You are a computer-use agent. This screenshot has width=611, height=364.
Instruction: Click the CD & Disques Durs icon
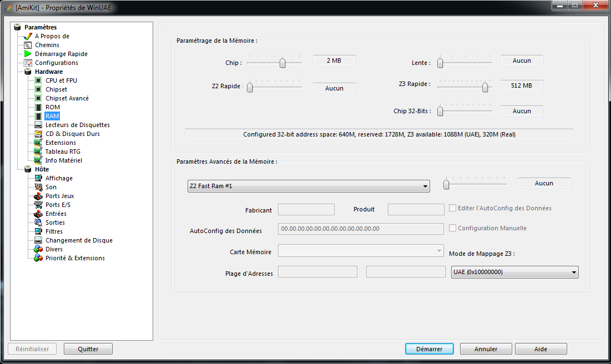point(38,134)
